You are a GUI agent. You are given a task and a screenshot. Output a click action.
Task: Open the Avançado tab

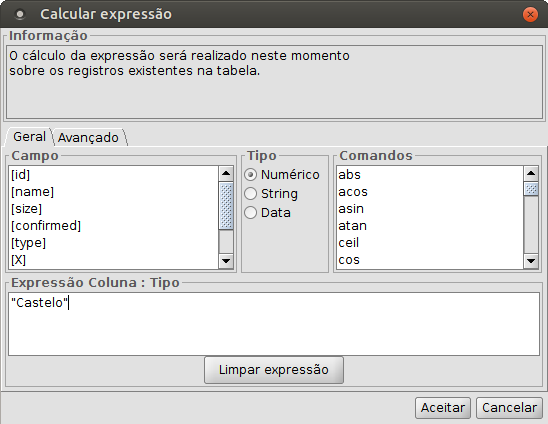pyautogui.click(x=88, y=137)
